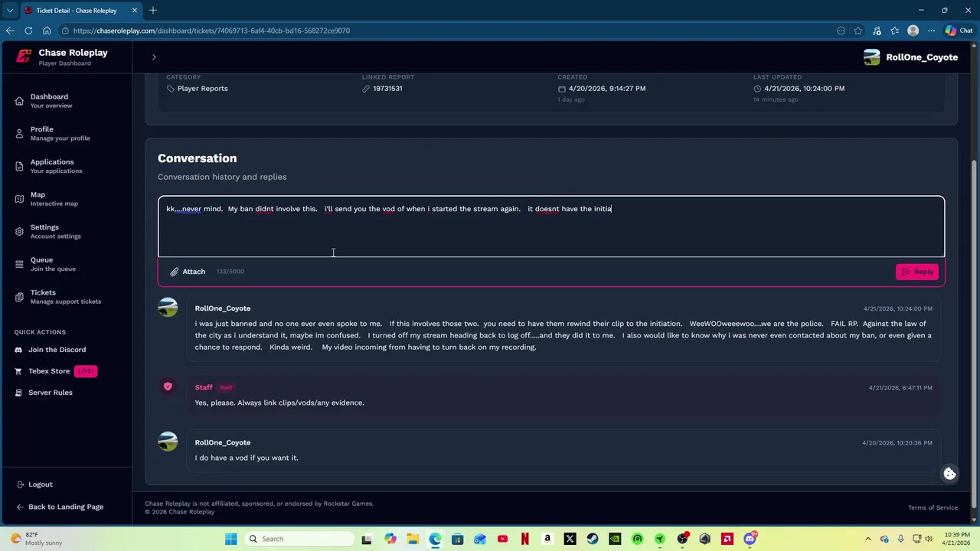The width and height of the screenshot is (980, 551).
Task: Click the Profile person icon
Action: click(x=19, y=133)
